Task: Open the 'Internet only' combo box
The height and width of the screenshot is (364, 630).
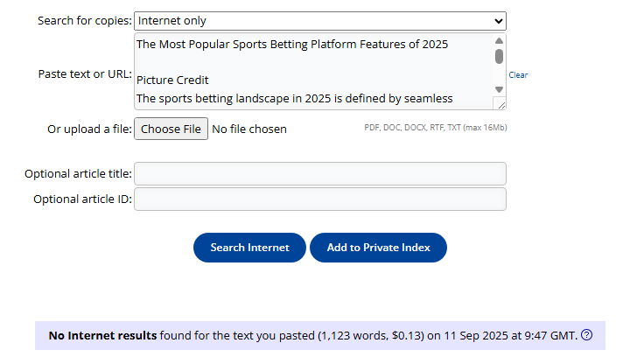Action: (x=320, y=21)
